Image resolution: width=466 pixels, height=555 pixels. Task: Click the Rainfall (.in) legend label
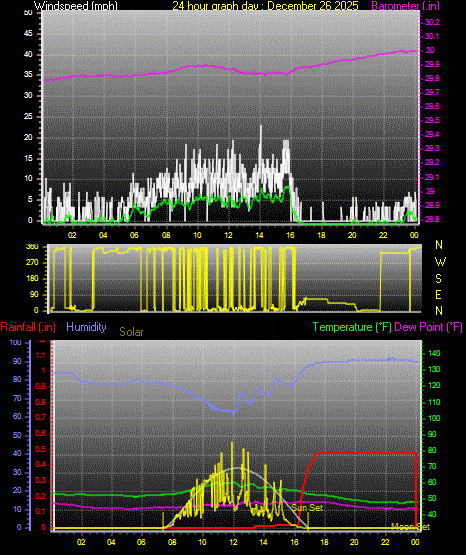click(28, 327)
